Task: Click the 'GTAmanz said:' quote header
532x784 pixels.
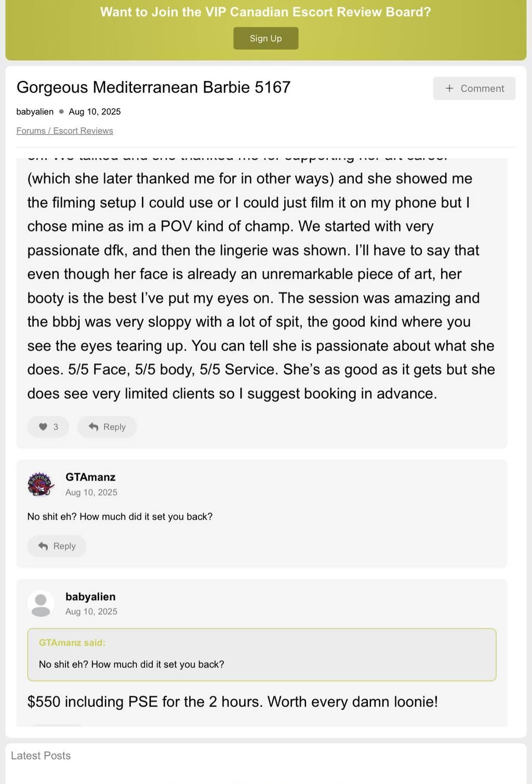Action: 72,643
